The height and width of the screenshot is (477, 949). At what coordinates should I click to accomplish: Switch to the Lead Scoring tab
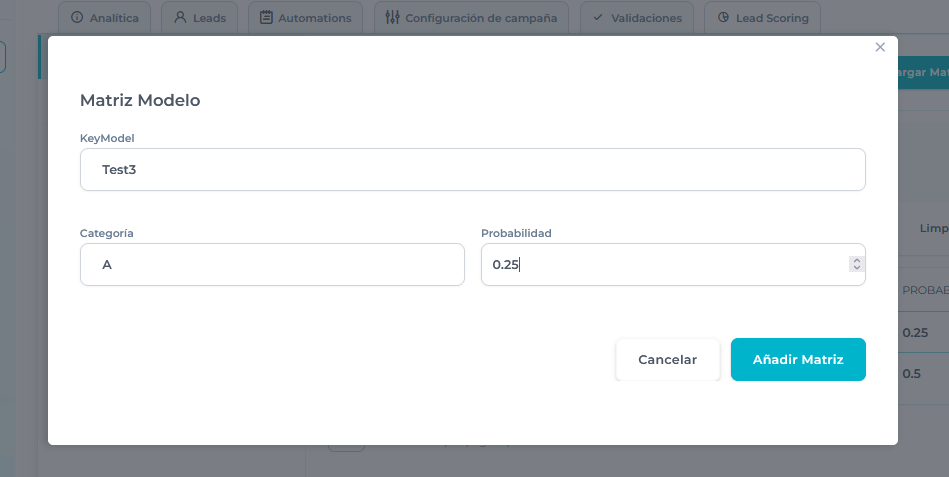[771, 18]
